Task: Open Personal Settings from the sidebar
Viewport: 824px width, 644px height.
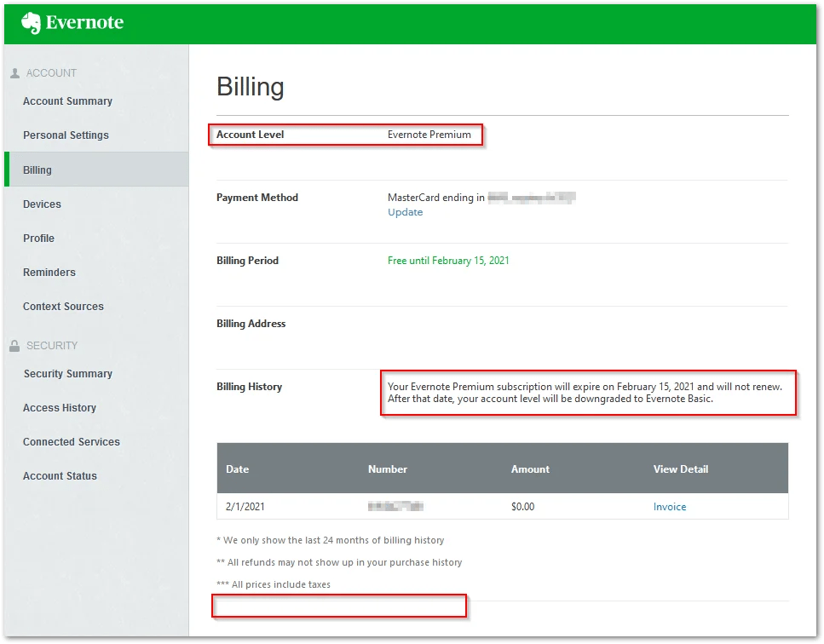Action: (x=66, y=135)
